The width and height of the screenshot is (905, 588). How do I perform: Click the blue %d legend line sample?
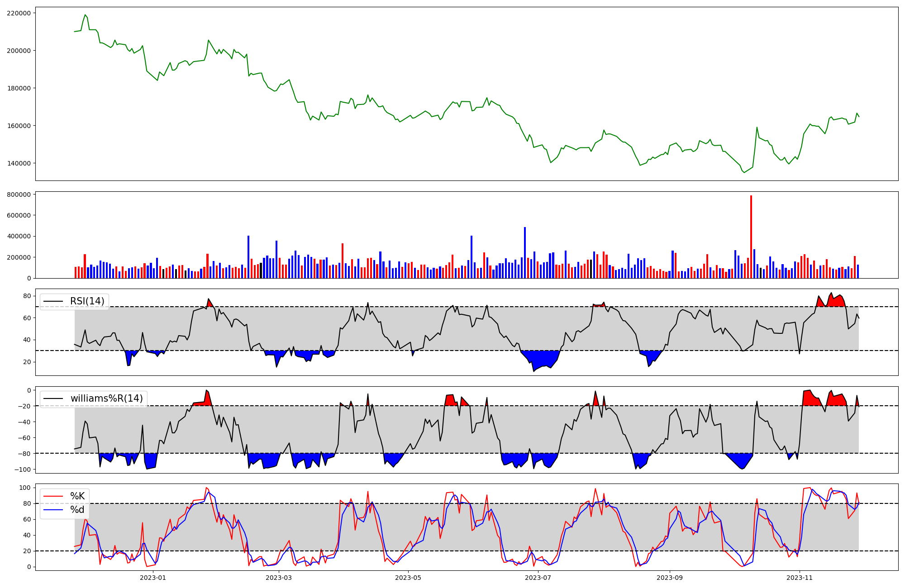click(x=53, y=510)
